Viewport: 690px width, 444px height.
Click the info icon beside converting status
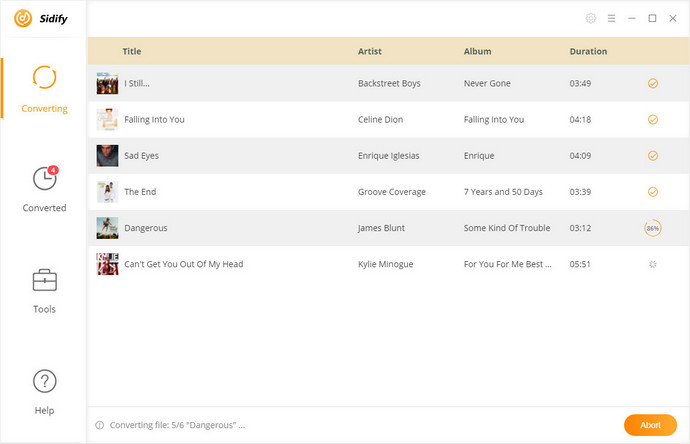pos(100,425)
